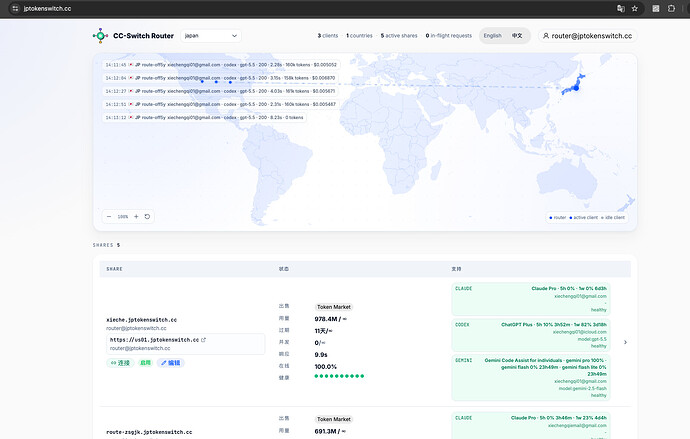Click the '5 active shares' stat
This screenshot has height=439, width=690.
point(399,36)
